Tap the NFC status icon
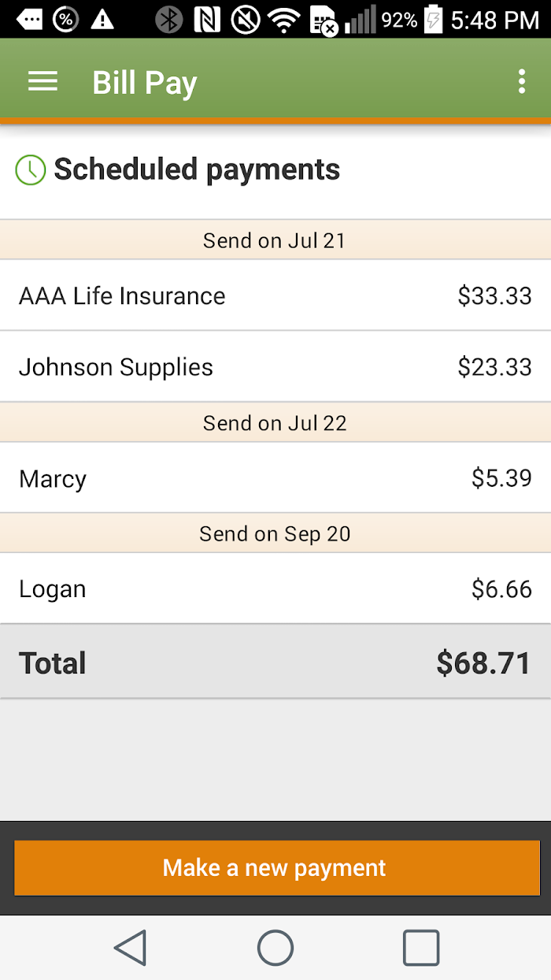Image resolution: width=551 pixels, height=980 pixels. point(207,19)
